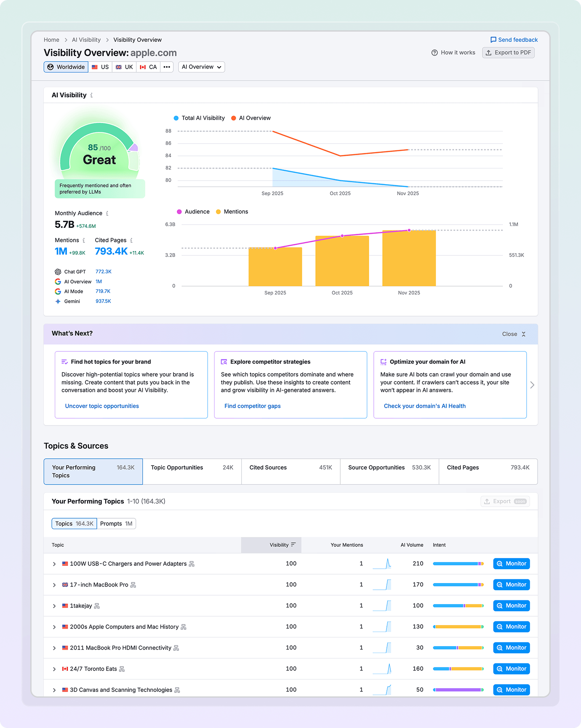581x728 pixels.
Task: Monitor the 100W USB-C Chargers topic
Action: click(x=512, y=564)
